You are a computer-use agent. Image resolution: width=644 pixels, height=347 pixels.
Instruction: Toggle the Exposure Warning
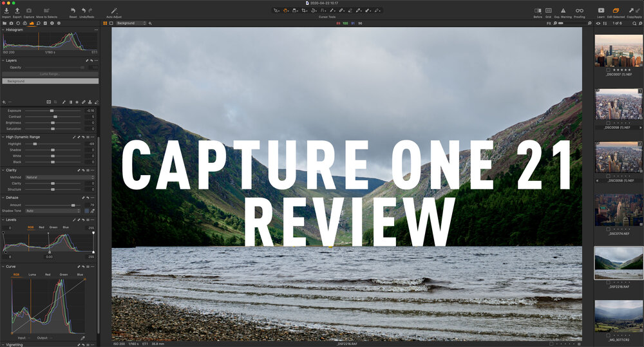563,11
